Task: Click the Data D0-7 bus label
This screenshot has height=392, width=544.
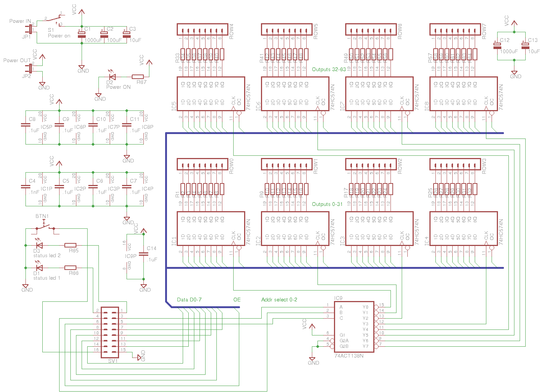Action: pyautogui.click(x=189, y=300)
